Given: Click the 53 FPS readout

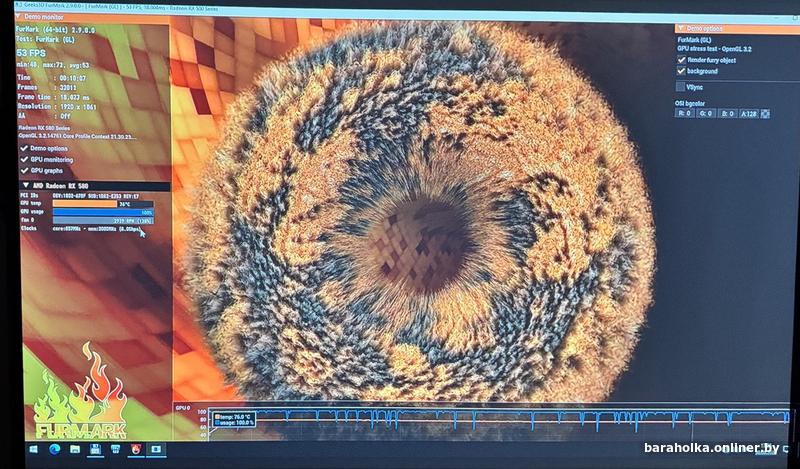Looking at the screenshot, I should pos(31,53).
